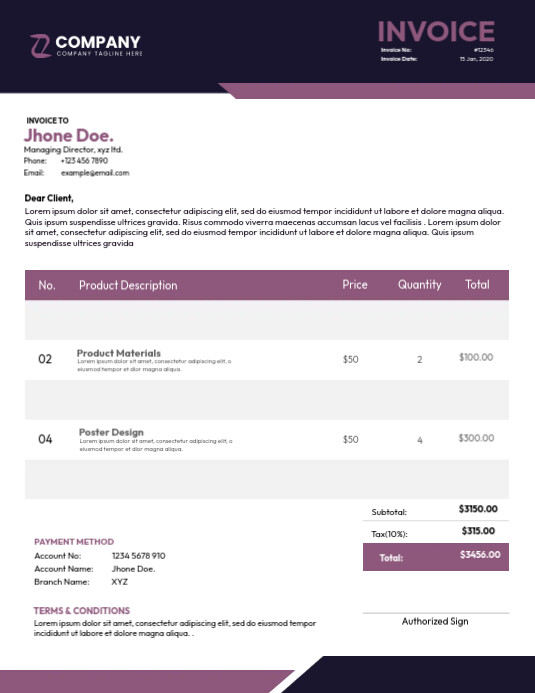This screenshot has width=535, height=693.
Task: Select the Account Name: label
Action: click(64, 569)
